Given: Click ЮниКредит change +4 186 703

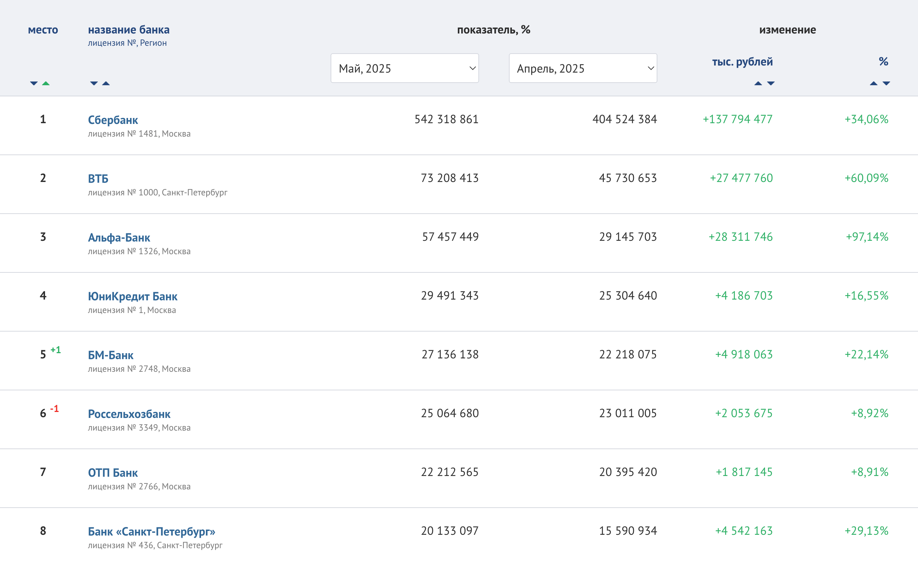Looking at the screenshot, I should tap(744, 295).
